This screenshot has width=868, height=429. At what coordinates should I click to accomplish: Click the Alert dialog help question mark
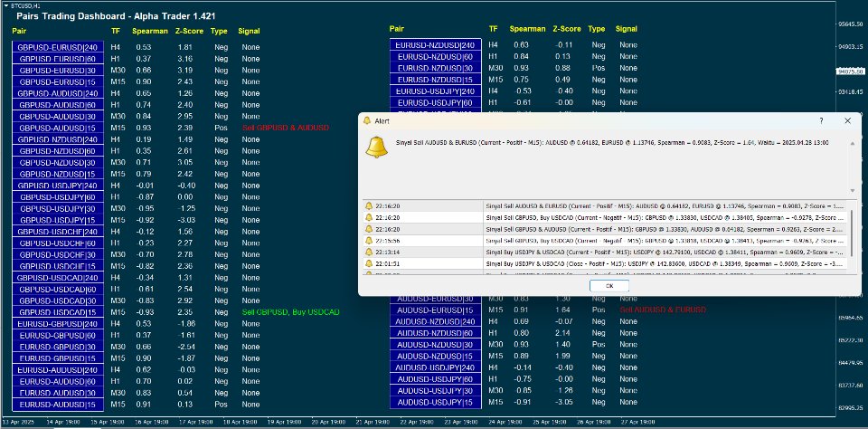pos(821,120)
